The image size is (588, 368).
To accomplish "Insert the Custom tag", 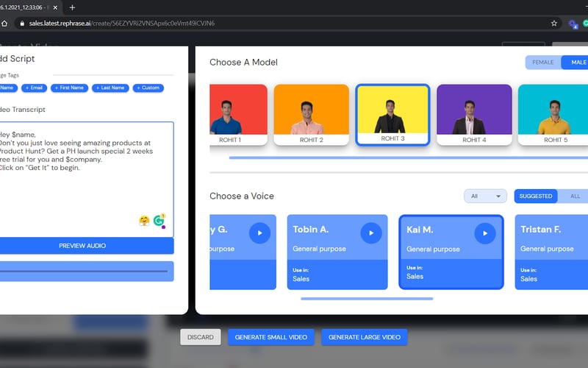I will tap(148, 88).
